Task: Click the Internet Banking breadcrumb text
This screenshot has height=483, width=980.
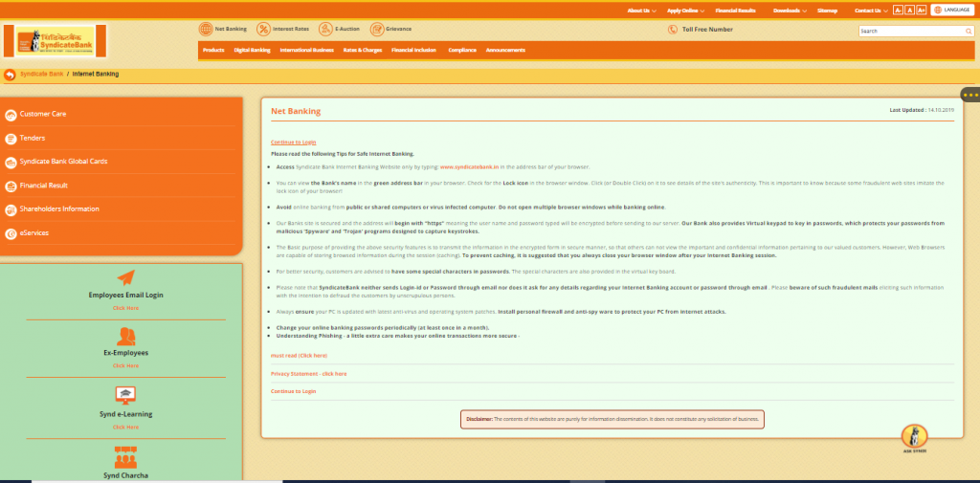Action: (x=96, y=74)
